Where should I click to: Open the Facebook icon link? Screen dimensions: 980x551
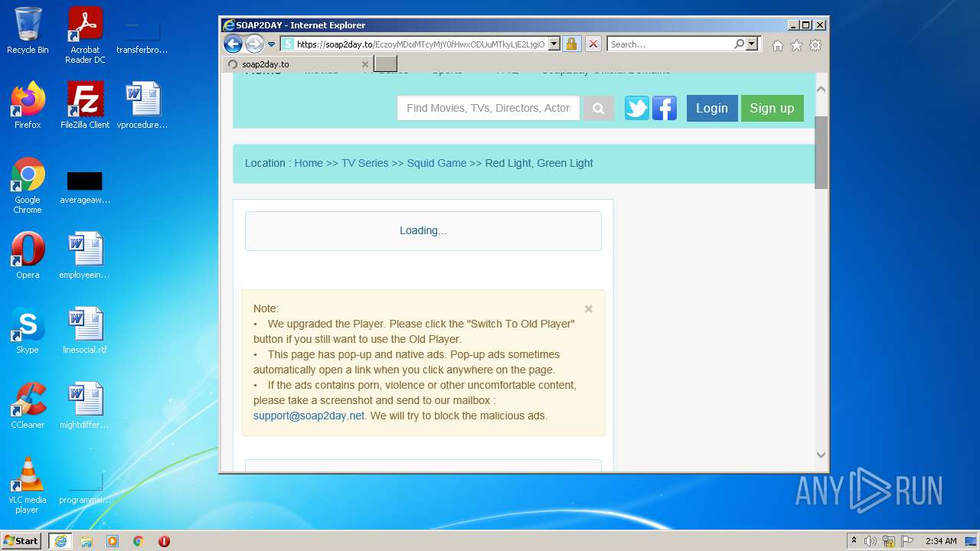[665, 108]
